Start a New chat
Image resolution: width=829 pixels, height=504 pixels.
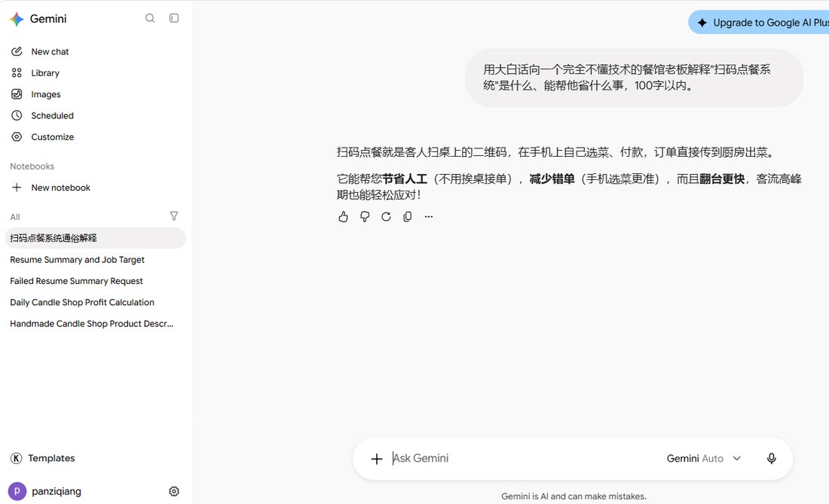coord(50,52)
